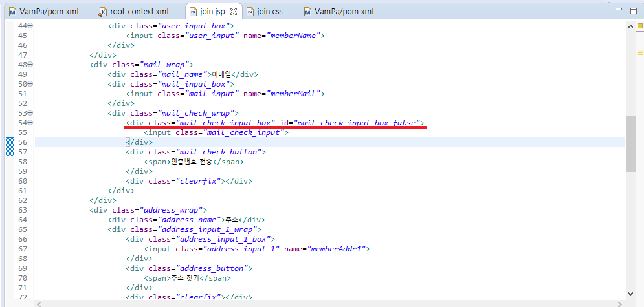Click the join.css file icon
The height and width of the screenshot is (307, 644).
tap(250, 12)
